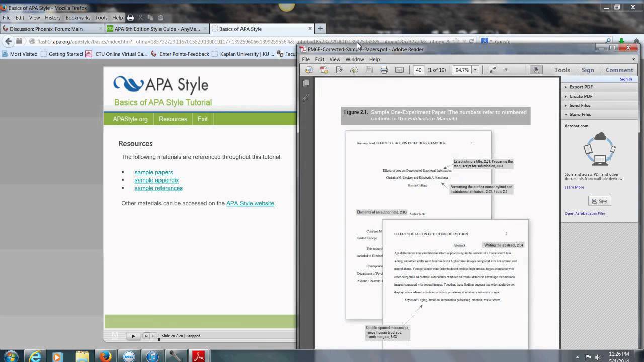Image resolution: width=644 pixels, height=362 pixels.
Task: Open Adobe Reader Help menu
Action: tap(374, 59)
